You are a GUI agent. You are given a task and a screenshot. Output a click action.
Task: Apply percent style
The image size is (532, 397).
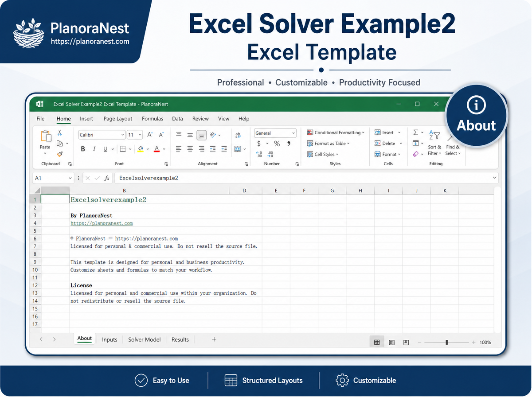click(277, 144)
